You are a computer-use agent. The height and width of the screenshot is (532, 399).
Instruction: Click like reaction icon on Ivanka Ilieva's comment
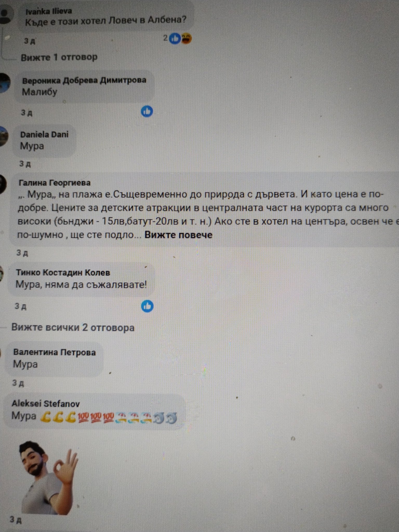pos(175,39)
